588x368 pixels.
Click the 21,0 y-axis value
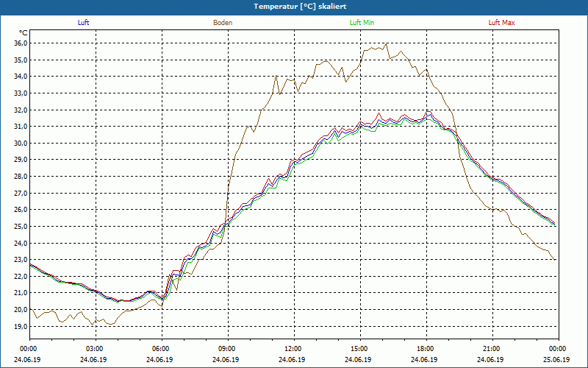coord(21,293)
